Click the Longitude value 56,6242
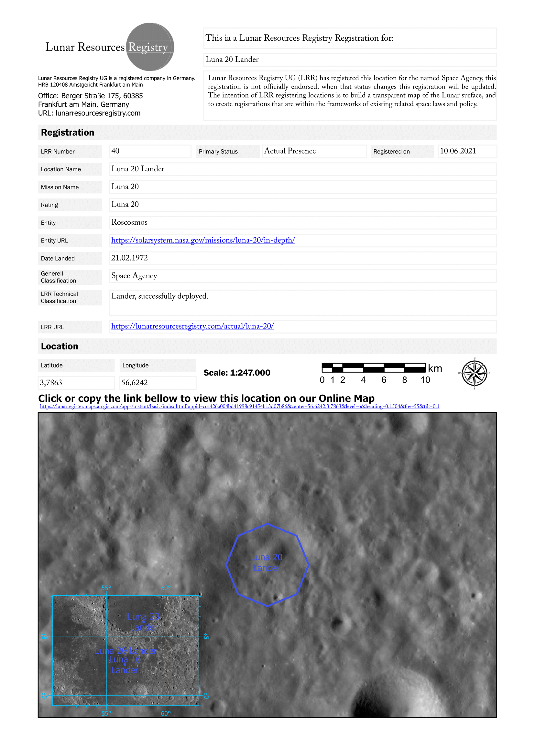This screenshot has height=756, width=535. pyautogui.click(x=158, y=383)
